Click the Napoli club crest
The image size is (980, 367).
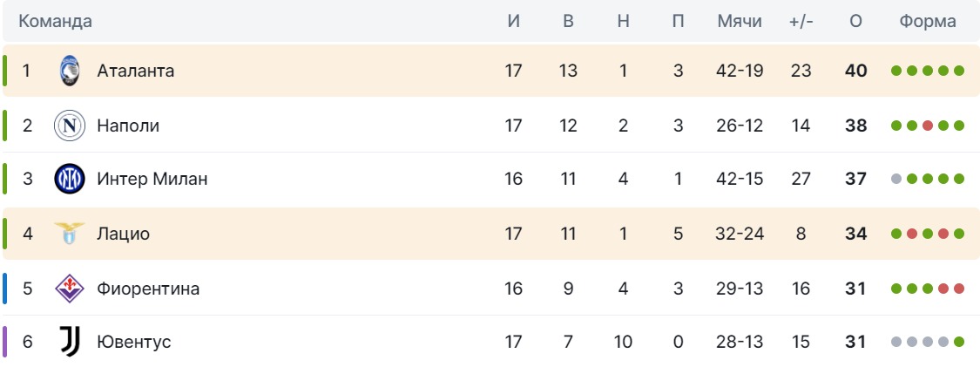69,126
